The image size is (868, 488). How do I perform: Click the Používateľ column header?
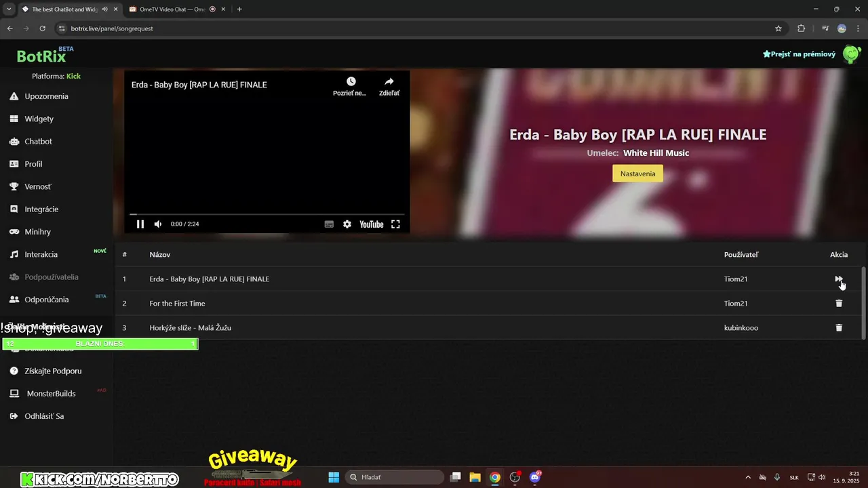click(741, 255)
